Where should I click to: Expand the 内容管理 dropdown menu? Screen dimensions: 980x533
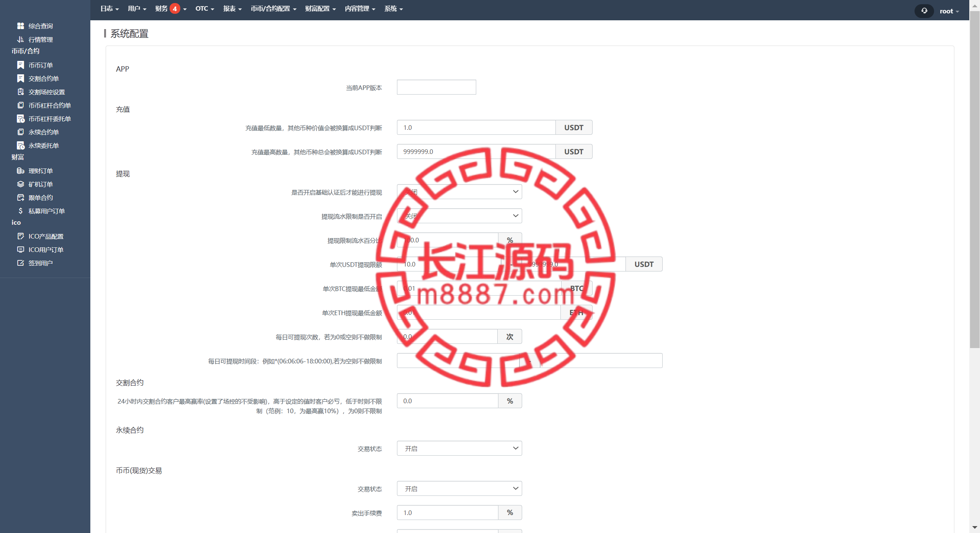[x=360, y=9]
